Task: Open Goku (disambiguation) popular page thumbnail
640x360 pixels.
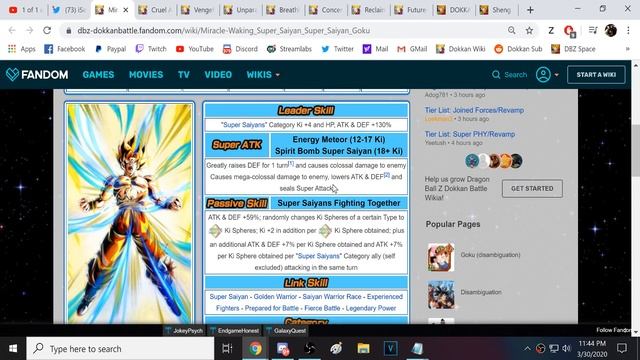Action: pos(441,257)
